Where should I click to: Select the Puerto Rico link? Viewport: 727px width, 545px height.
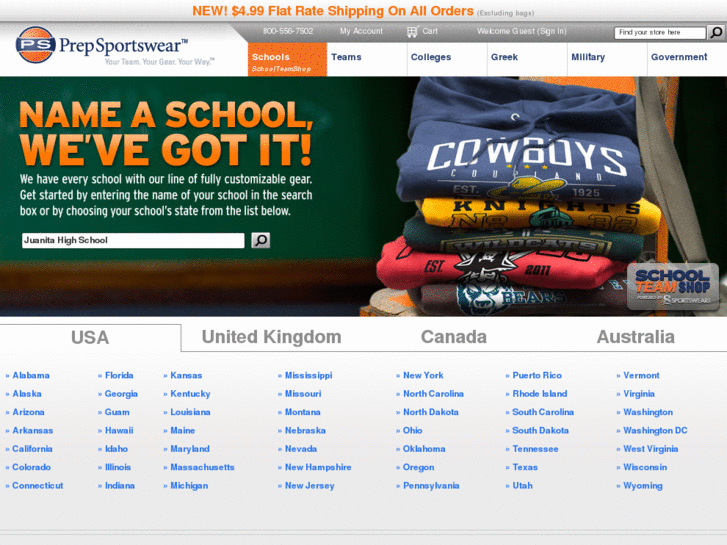(x=537, y=375)
